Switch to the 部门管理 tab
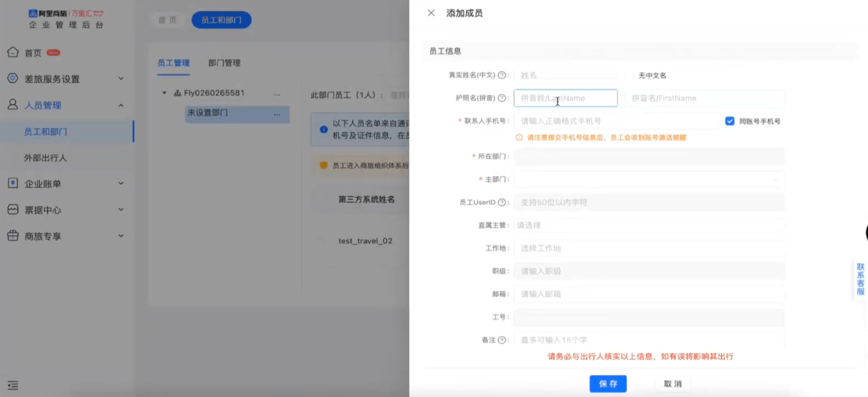The image size is (868, 397). click(224, 63)
